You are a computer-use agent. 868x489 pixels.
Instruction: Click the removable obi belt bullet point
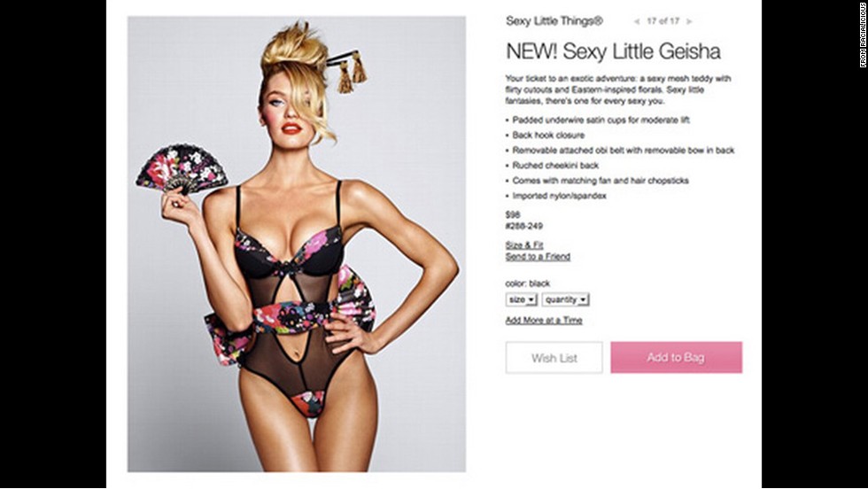(620, 150)
